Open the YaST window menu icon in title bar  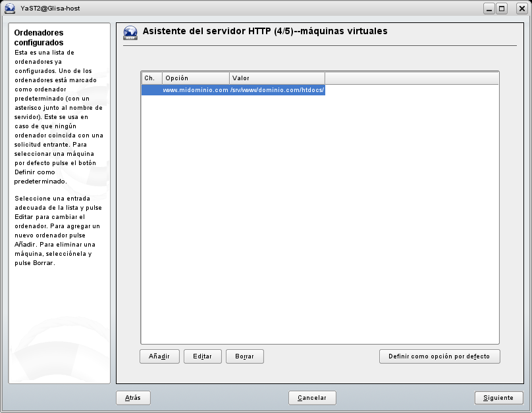[x=10, y=9]
